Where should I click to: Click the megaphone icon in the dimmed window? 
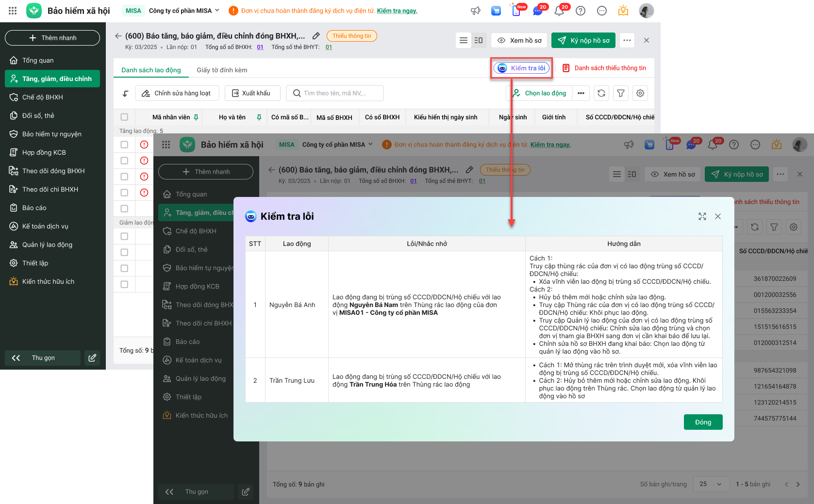pyautogui.click(x=629, y=145)
